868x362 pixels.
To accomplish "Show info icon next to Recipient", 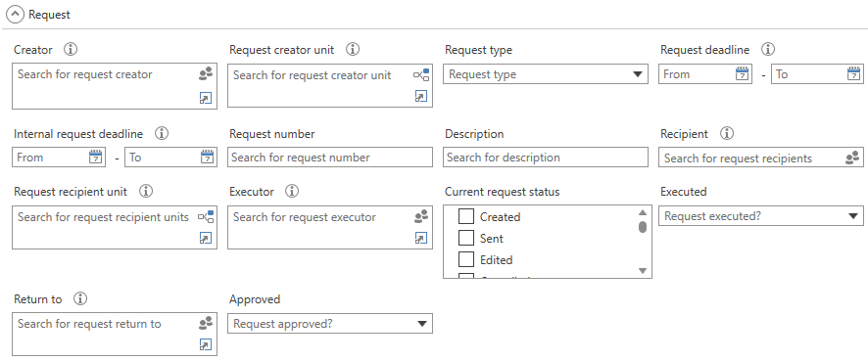I will click(x=727, y=133).
